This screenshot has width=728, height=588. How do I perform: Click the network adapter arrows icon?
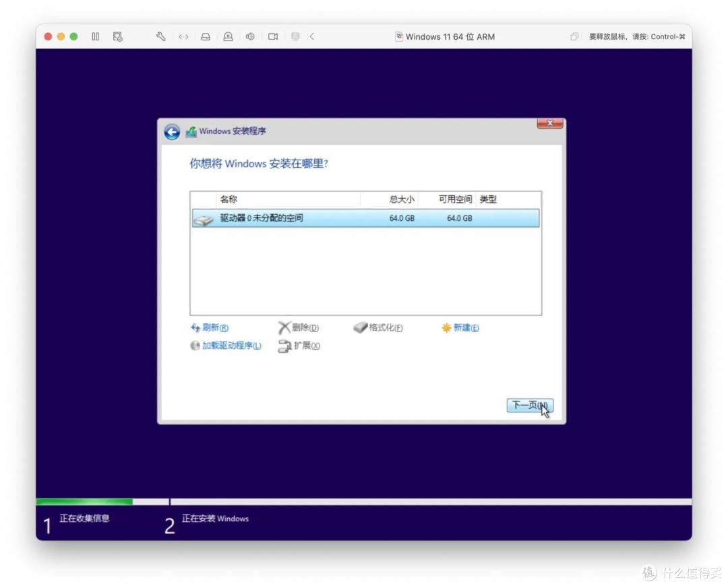pyautogui.click(x=183, y=36)
